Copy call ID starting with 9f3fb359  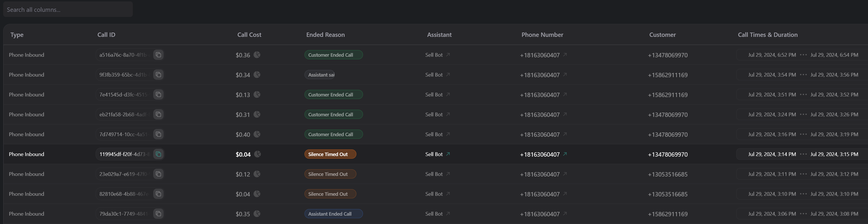[x=158, y=75]
